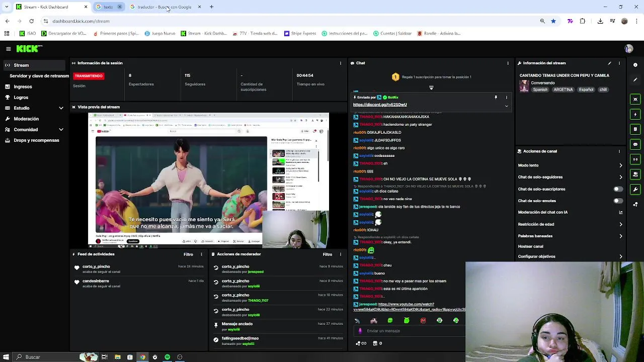Bookmark this page with star icon
644x362 pixels.
click(x=553, y=21)
